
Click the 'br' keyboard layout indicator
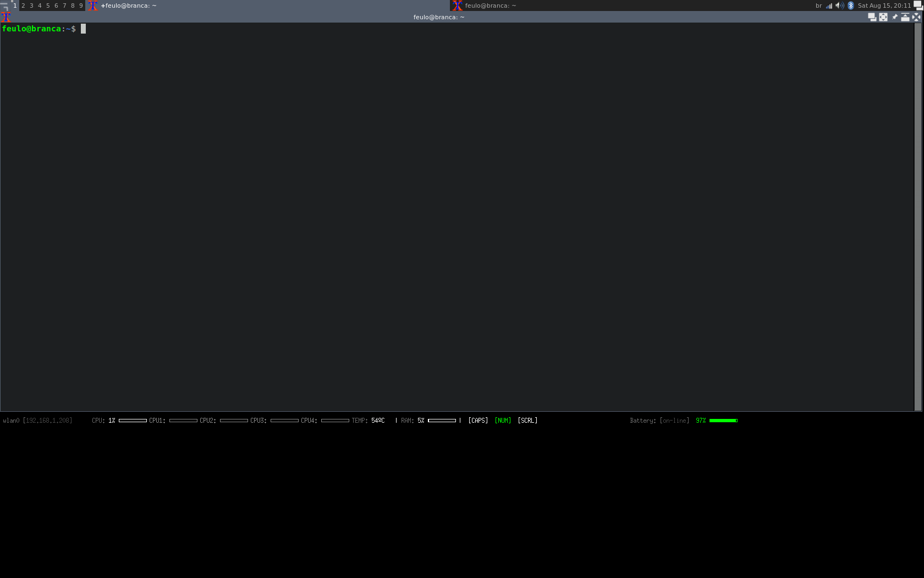pyautogui.click(x=818, y=6)
